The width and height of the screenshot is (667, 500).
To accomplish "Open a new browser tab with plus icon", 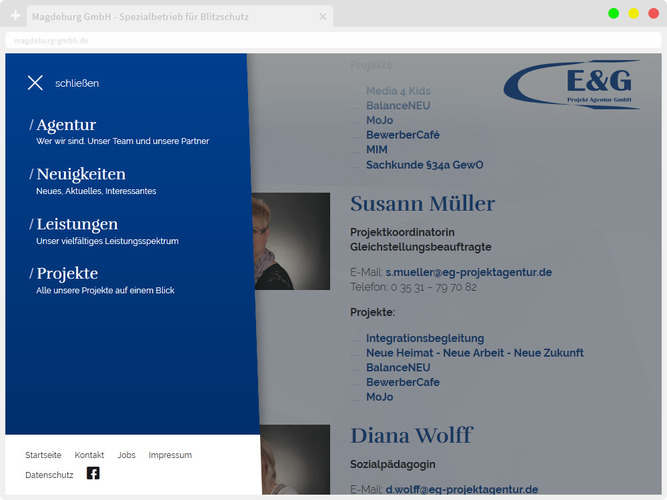I will click(15, 17).
